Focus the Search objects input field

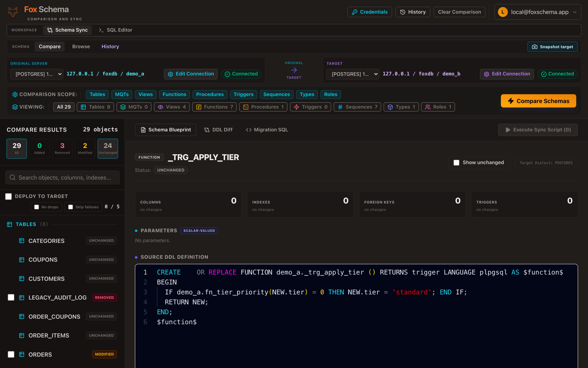[62, 177]
